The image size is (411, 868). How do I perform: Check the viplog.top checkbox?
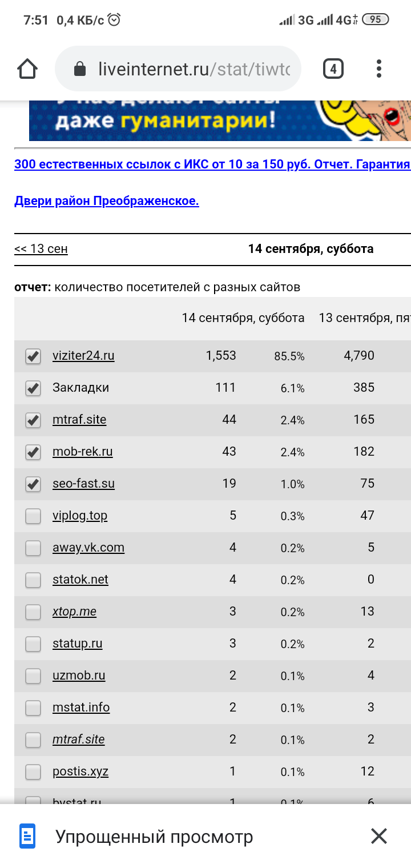tap(33, 516)
